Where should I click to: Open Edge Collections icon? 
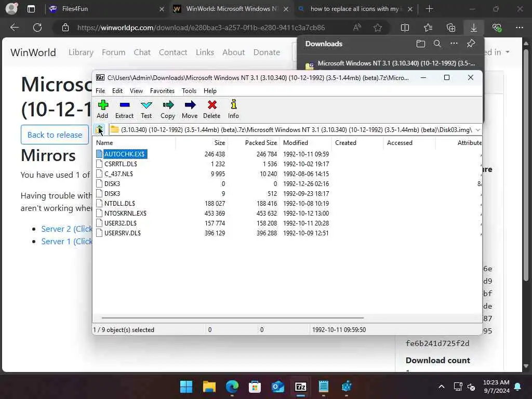451,28
